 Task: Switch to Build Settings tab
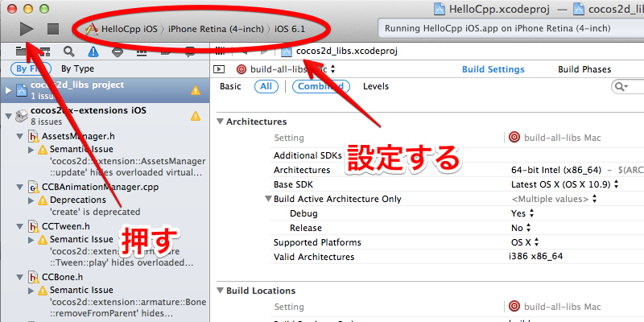[x=493, y=69]
